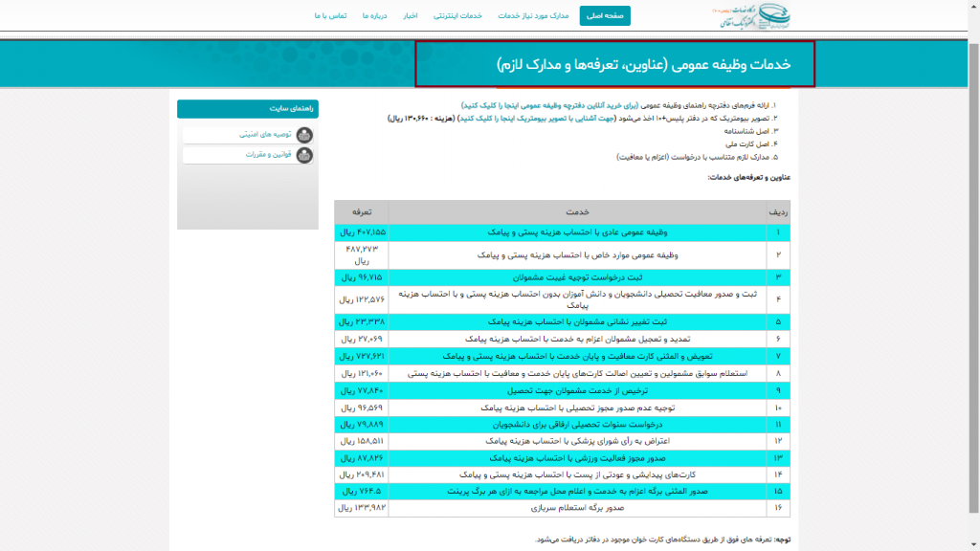This screenshot has width=980, height=551.
Task: Click tariff ۱۳۳,۹۸۲ ریال
Action: coord(362,508)
